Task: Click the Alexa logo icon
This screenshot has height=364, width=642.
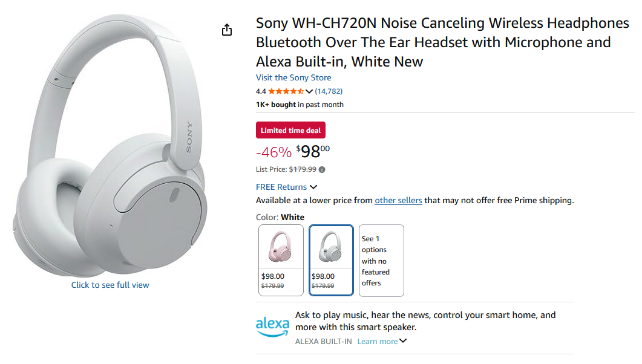Action: 272,327
